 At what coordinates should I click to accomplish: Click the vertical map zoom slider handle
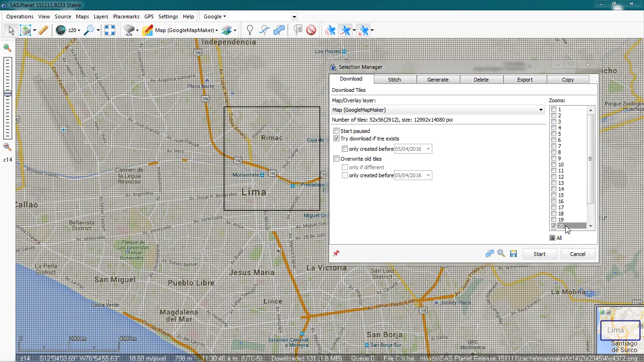[x=7, y=94]
